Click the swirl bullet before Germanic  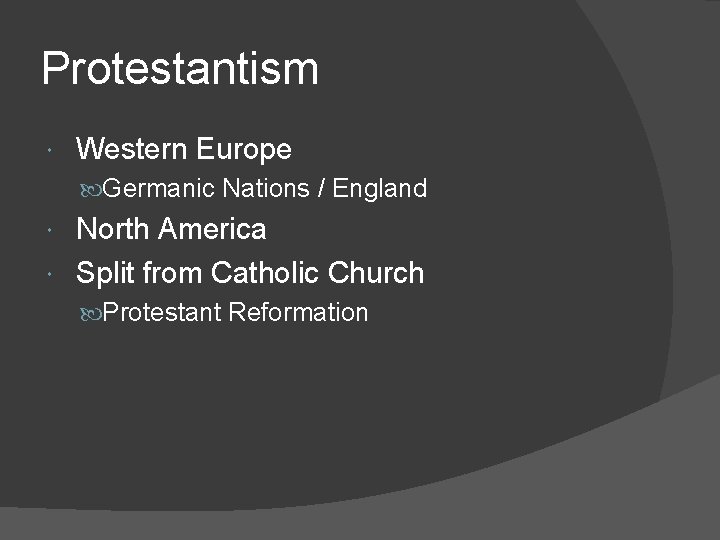point(94,188)
